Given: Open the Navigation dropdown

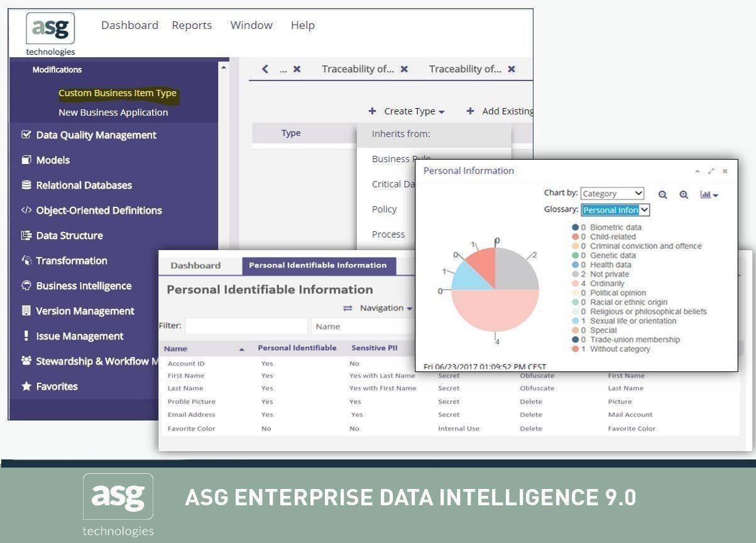Looking at the screenshot, I should point(386,308).
